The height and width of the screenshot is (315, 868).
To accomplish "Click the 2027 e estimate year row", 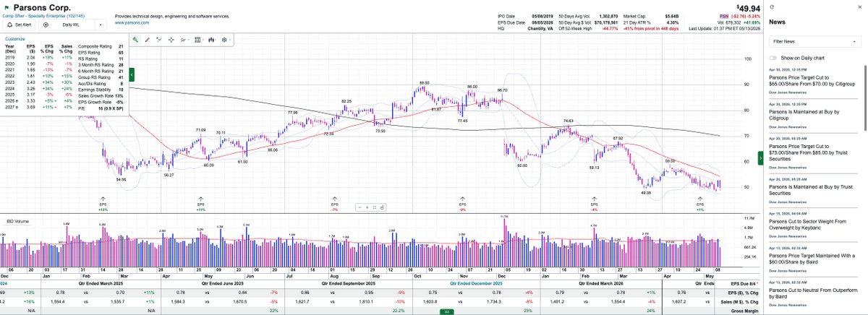I will click(x=38, y=108).
